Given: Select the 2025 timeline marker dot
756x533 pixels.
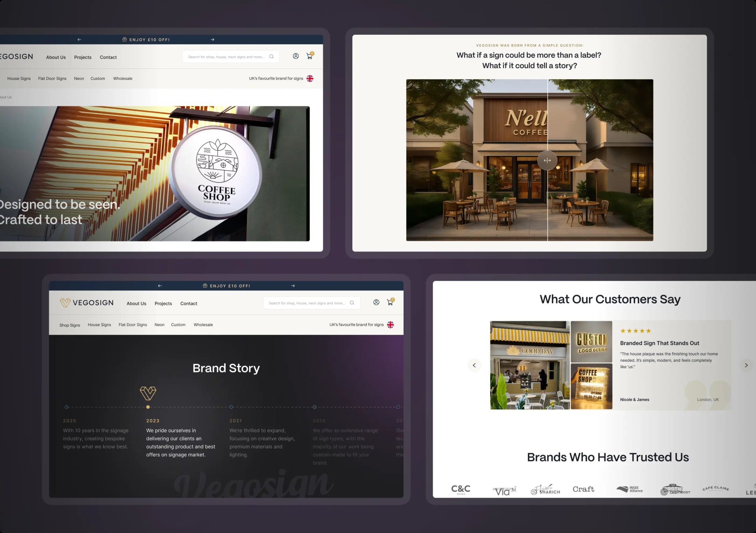Looking at the screenshot, I should (67, 407).
